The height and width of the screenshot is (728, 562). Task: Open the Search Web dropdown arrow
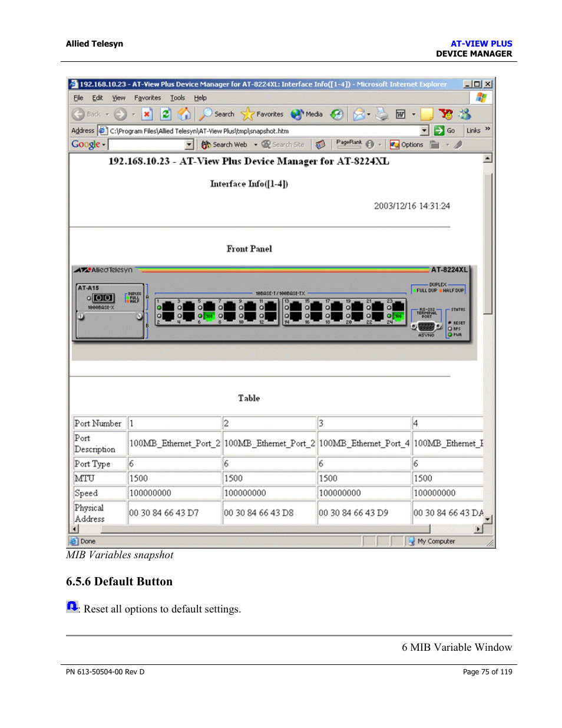256,144
